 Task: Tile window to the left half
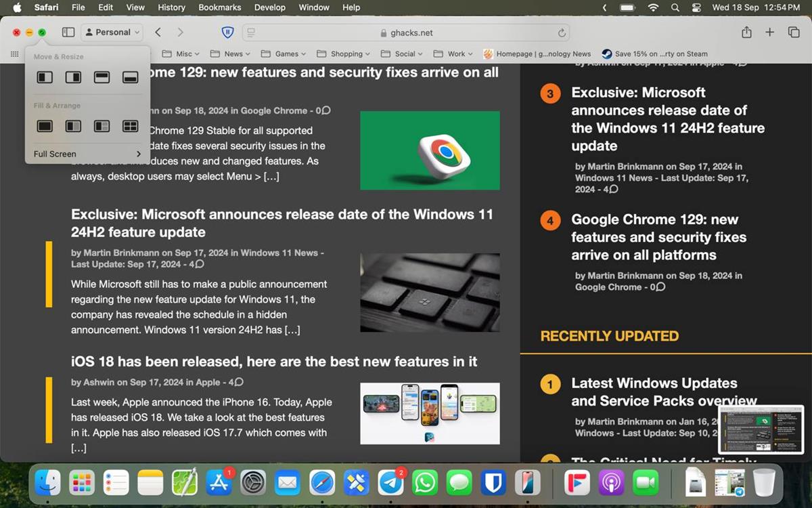point(45,78)
